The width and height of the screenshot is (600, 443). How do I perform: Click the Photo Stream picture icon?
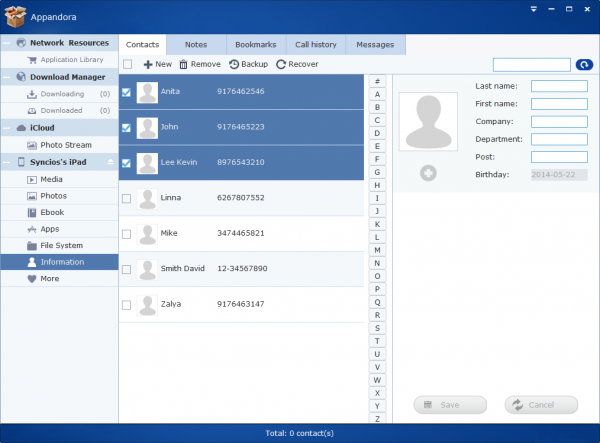[x=32, y=145]
